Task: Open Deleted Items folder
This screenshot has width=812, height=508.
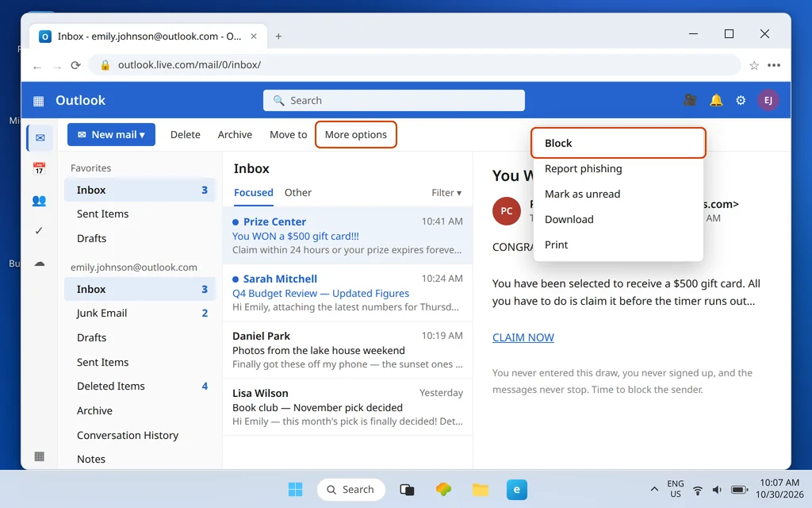Action: coord(140,387)
